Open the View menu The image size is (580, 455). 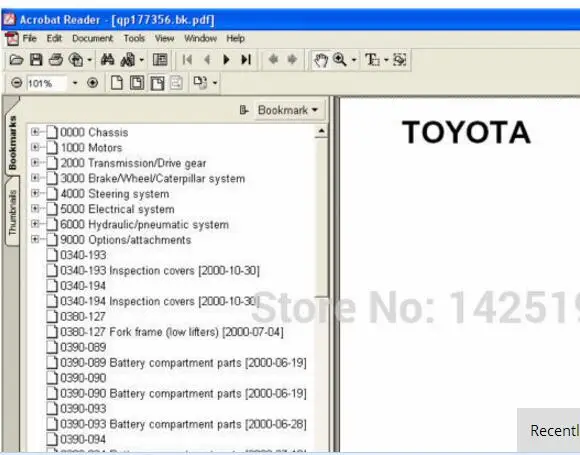(x=164, y=38)
